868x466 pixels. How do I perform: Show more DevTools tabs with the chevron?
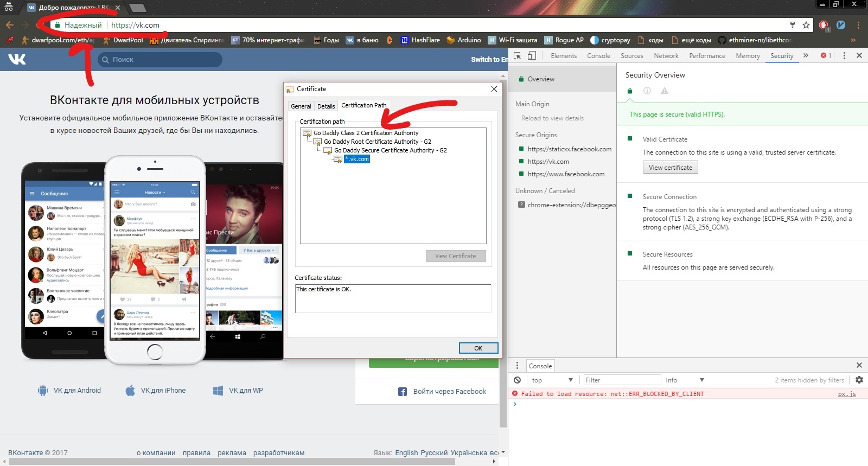coord(806,55)
